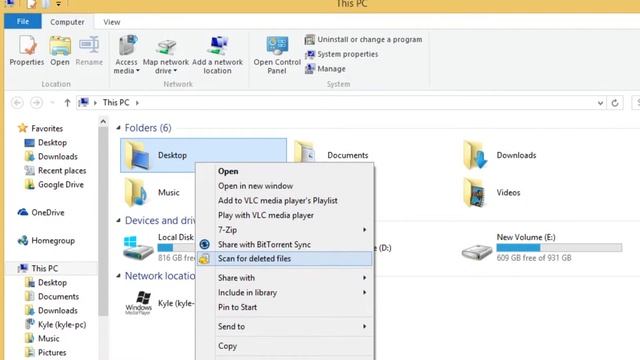Click Manage in System group
Image resolution: width=640 pixels, height=360 pixels.
point(325,69)
